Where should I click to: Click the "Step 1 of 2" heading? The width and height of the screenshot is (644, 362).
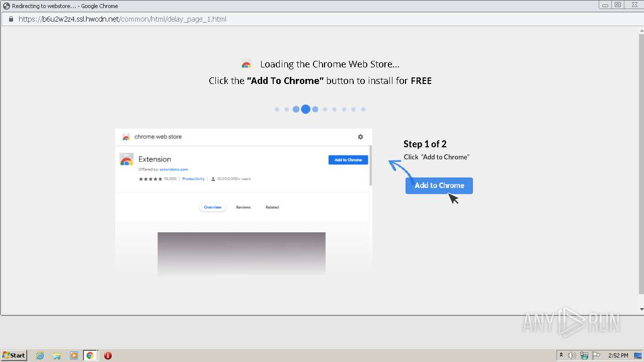425,144
